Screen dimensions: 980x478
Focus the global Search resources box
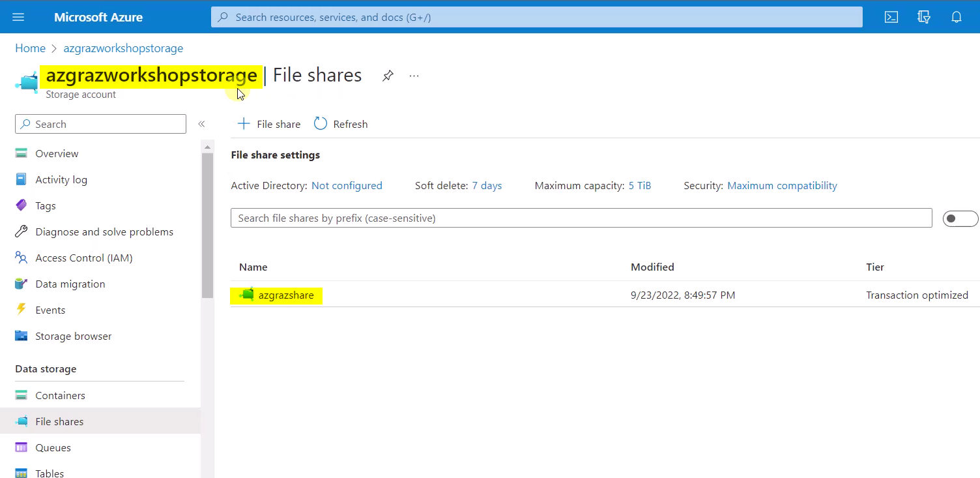pyautogui.click(x=537, y=17)
